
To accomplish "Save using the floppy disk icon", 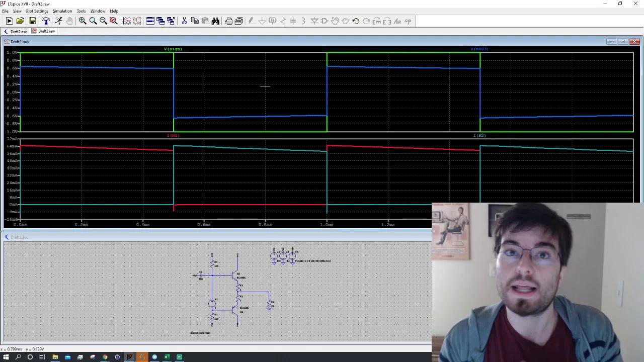I will click(x=33, y=21).
